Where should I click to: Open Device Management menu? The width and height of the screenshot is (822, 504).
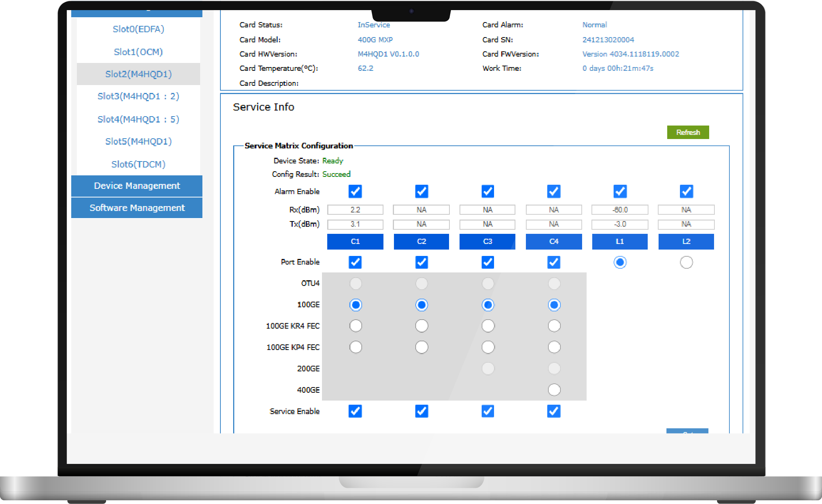pos(137,186)
